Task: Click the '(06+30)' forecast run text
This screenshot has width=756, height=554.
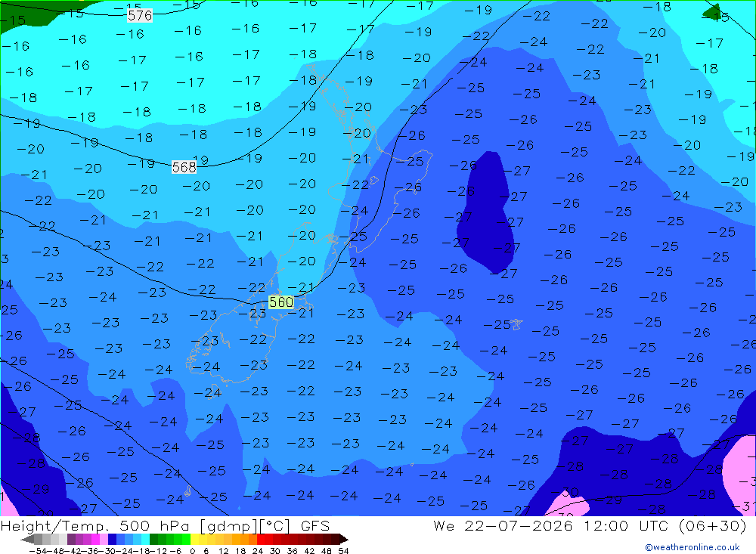Action: [x=712, y=525]
